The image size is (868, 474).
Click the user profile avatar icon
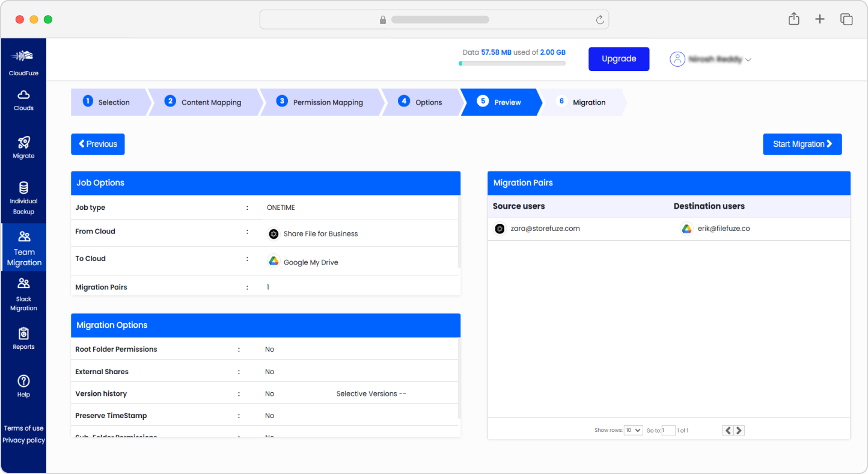coord(677,59)
